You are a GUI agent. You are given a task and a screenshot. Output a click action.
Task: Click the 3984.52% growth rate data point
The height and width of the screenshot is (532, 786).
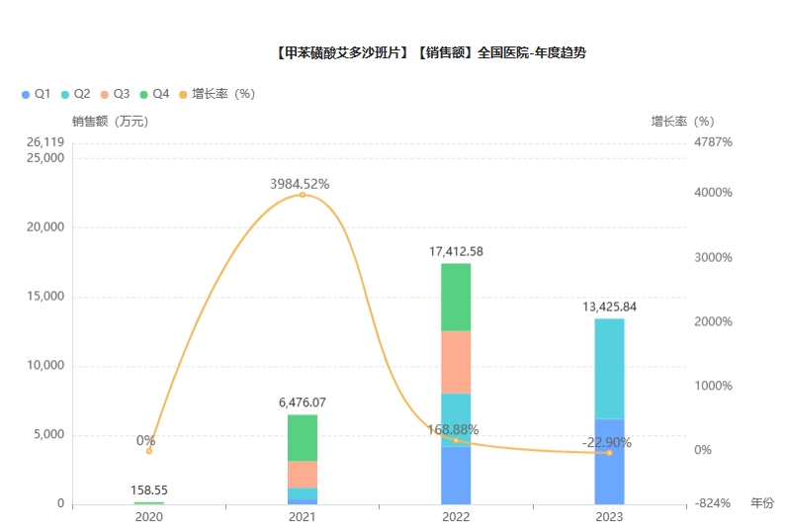(x=303, y=195)
